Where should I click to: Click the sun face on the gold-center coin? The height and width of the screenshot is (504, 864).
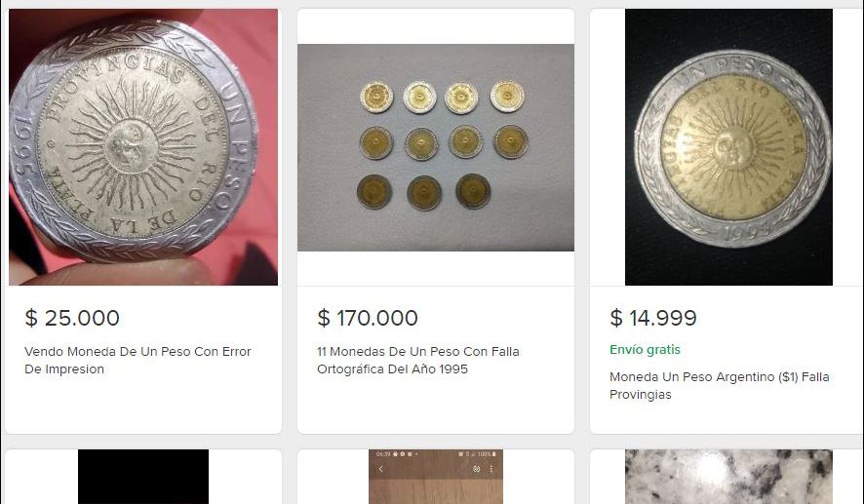[x=727, y=146]
